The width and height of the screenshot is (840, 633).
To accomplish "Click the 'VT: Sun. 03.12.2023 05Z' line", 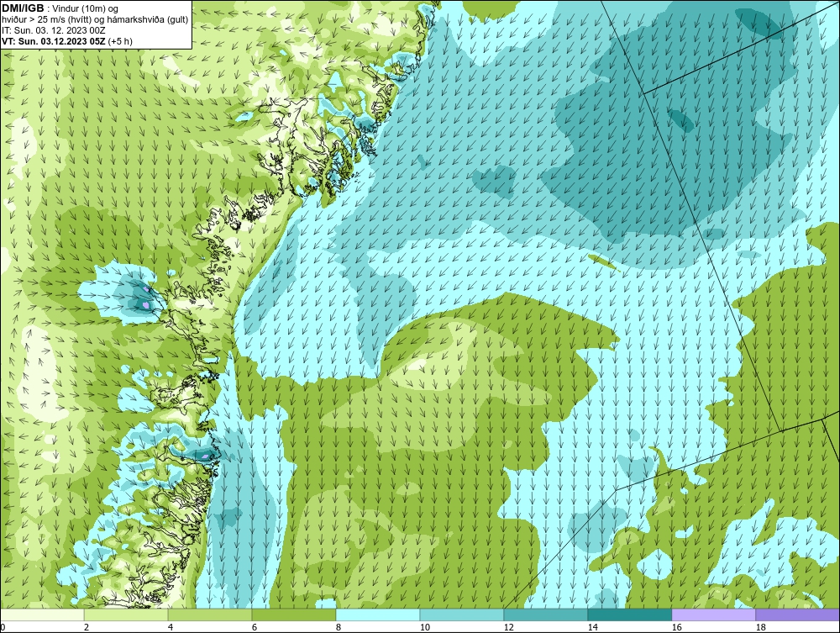I will pyautogui.click(x=54, y=41).
